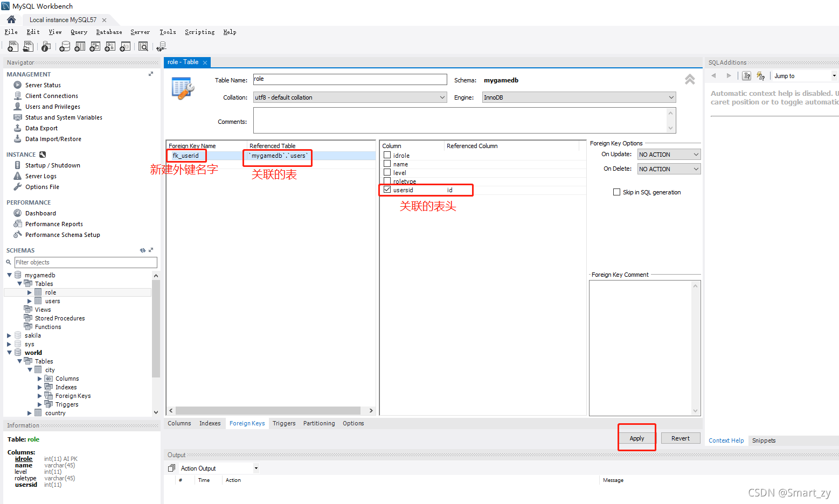Collapse the table header with double-chevron icon
This screenshot has height=504, width=839.
(x=690, y=80)
